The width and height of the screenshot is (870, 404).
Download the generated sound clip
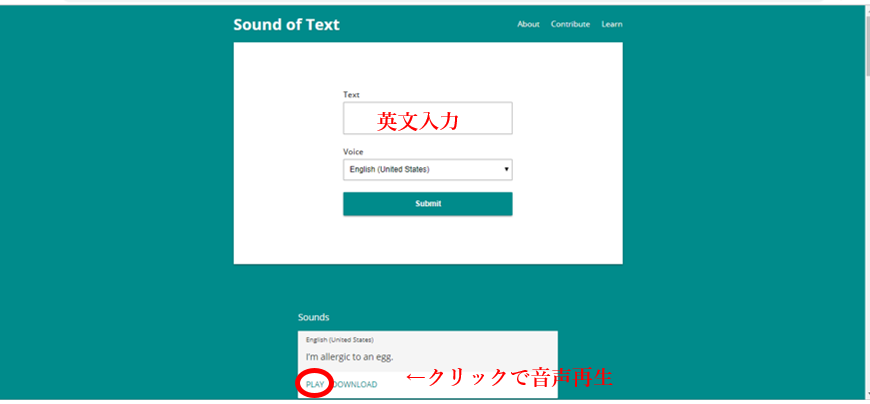click(355, 384)
